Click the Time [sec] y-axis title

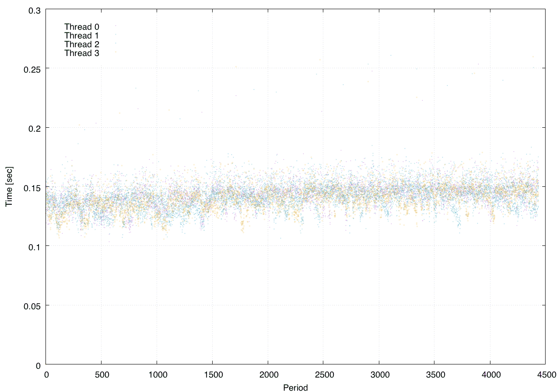[9, 187]
